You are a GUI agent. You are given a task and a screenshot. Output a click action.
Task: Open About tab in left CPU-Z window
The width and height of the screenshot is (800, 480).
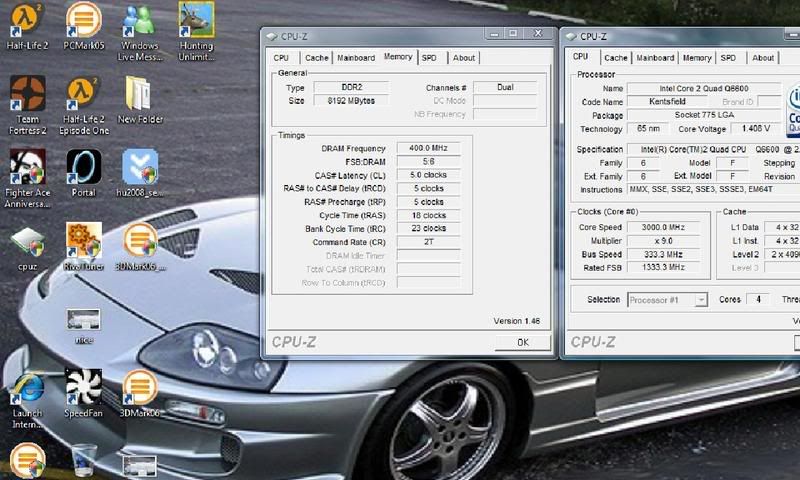464,58
